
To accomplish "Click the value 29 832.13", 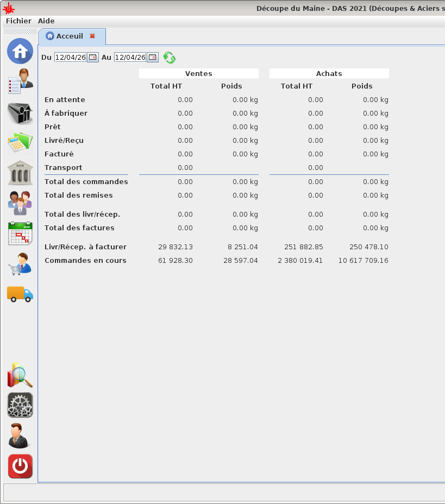I will [176, 247].
